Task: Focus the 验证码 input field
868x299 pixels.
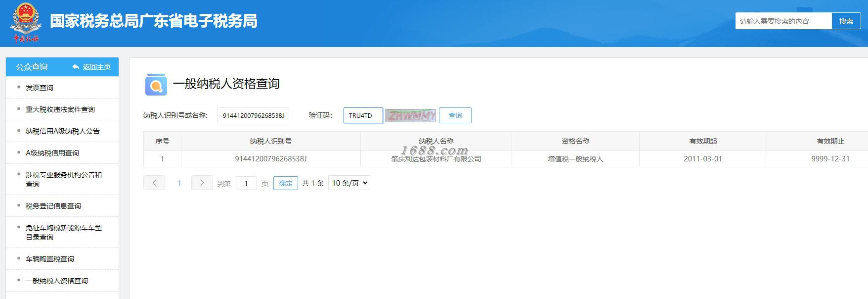Action: [x=363, y=115]
